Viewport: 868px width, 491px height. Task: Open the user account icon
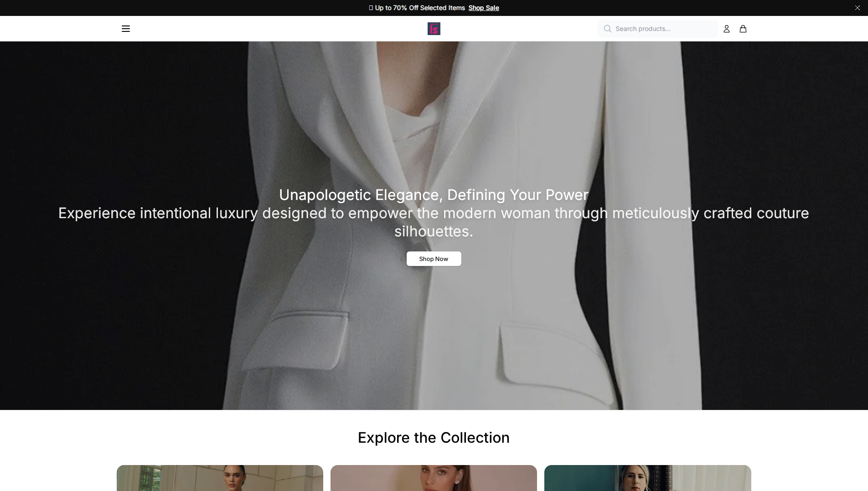[727, 29]
